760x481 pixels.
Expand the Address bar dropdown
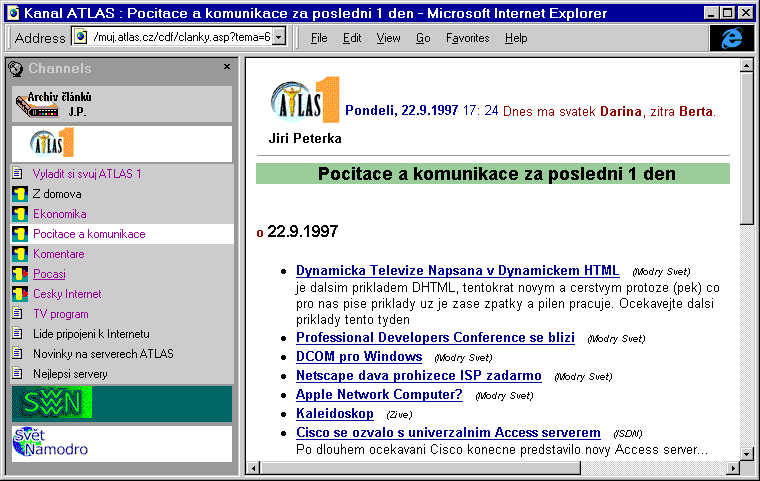click(279, 37)
